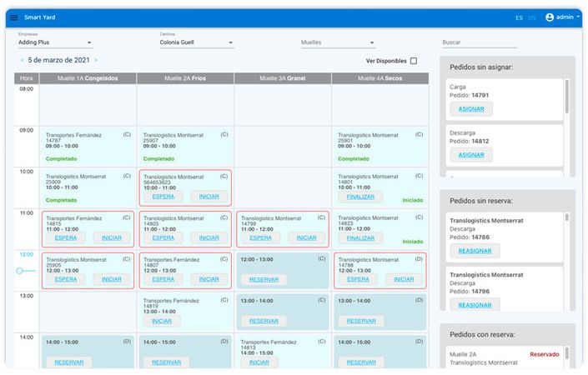Click ESPERA on order 14799
Image resolution: width=588 pixels, height=375 pixels.
click(x=261, y=237)
